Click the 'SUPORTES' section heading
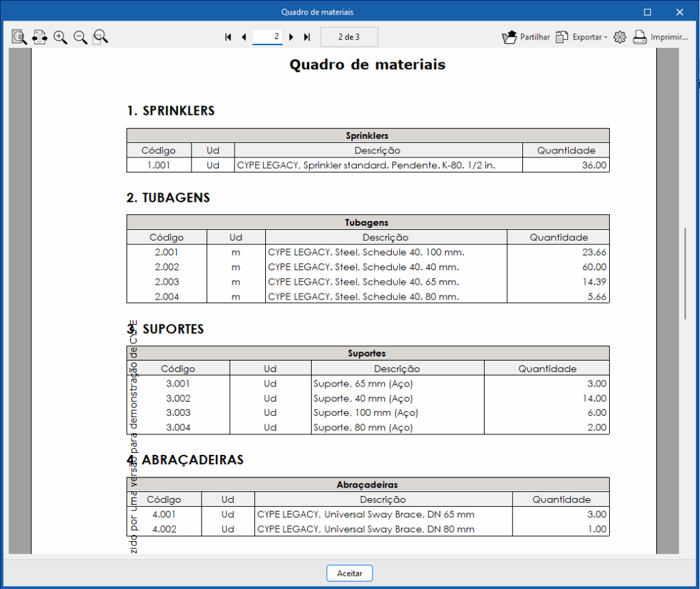The height and width of the screenshot is (589, 700). click(x=173, y=329)
